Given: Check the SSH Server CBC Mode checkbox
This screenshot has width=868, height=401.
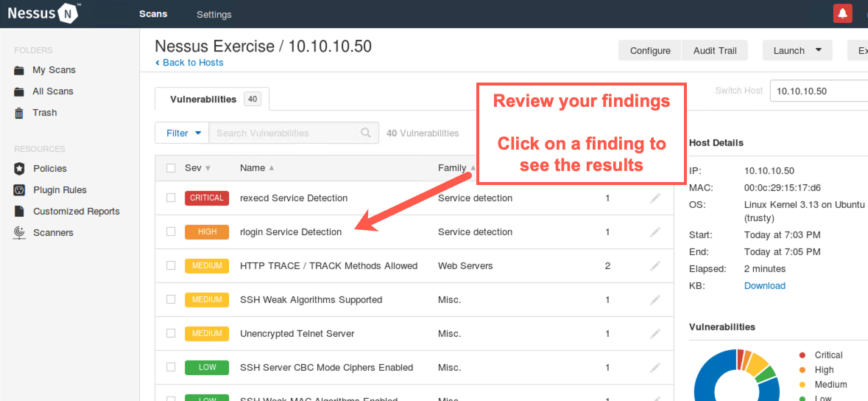Looking at the screenshot, I should [x=171, y=367].
